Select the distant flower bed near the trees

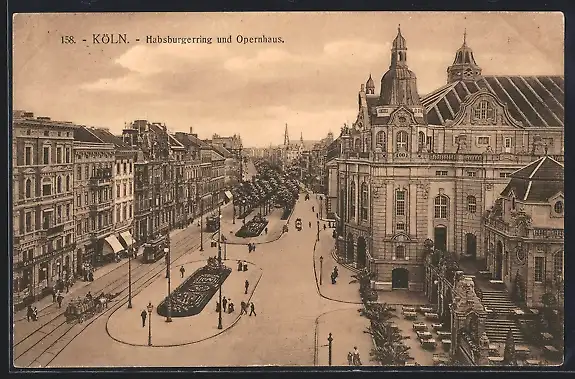pos(252,227)
